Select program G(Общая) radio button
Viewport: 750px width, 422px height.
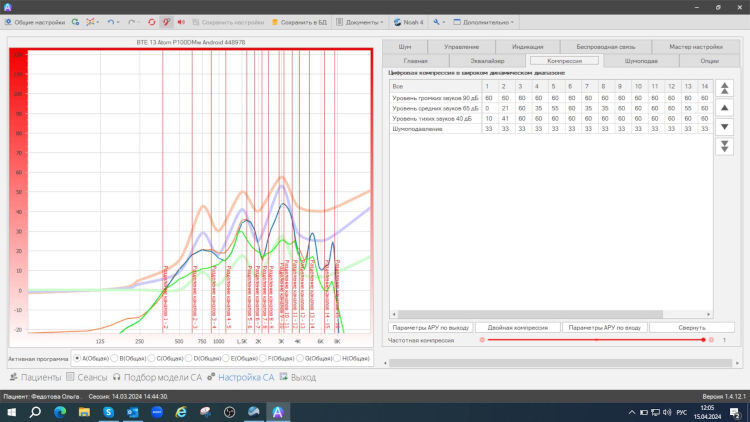click(x=299, y=358)
